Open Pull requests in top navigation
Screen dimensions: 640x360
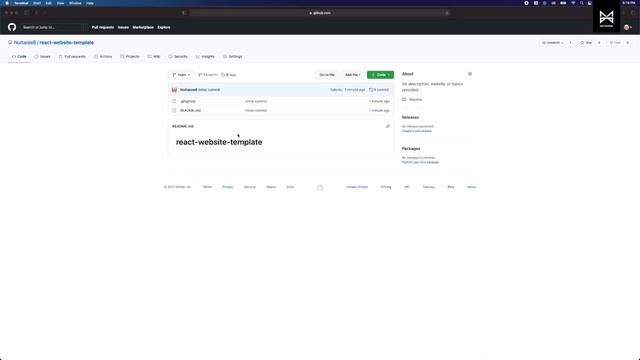[x=103, y=27]
